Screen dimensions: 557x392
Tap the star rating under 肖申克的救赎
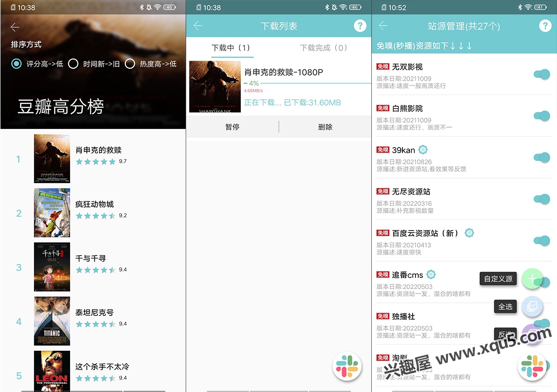point(96,161)
